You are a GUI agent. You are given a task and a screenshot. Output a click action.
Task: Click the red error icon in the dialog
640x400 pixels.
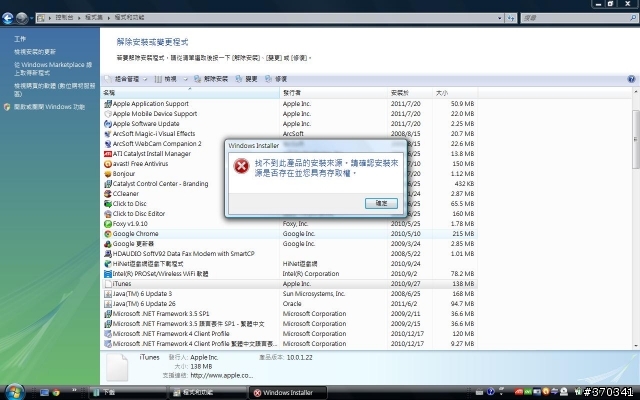[x=241, y=166]
